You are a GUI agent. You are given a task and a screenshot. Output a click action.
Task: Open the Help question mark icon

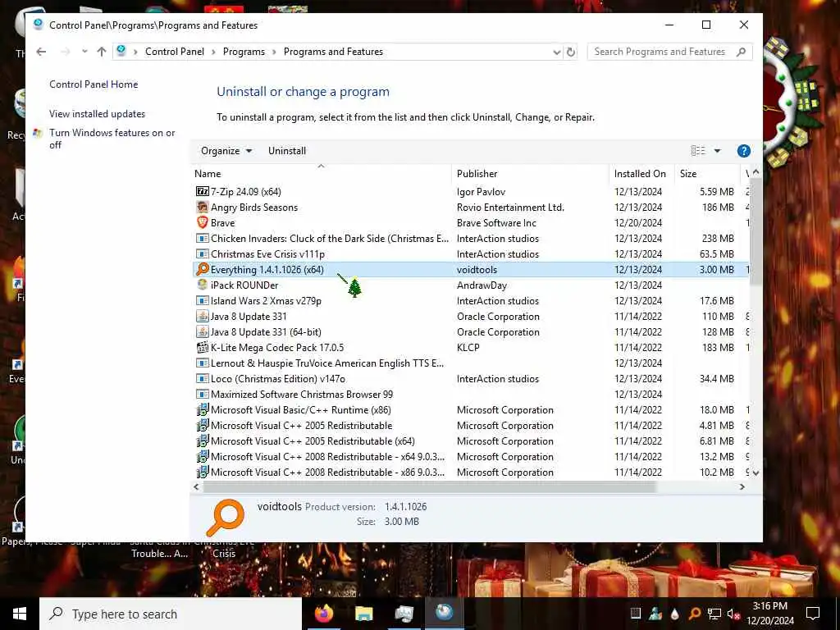point(743,151)
